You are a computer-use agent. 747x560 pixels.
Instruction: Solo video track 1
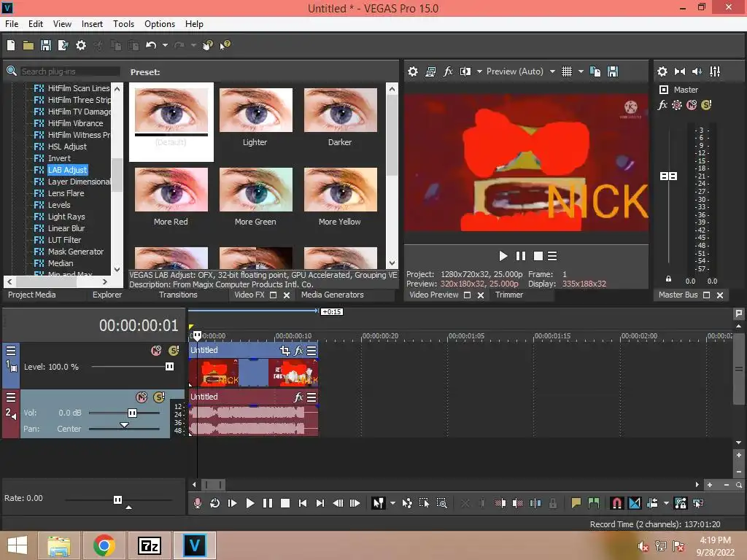click(174, 351)
